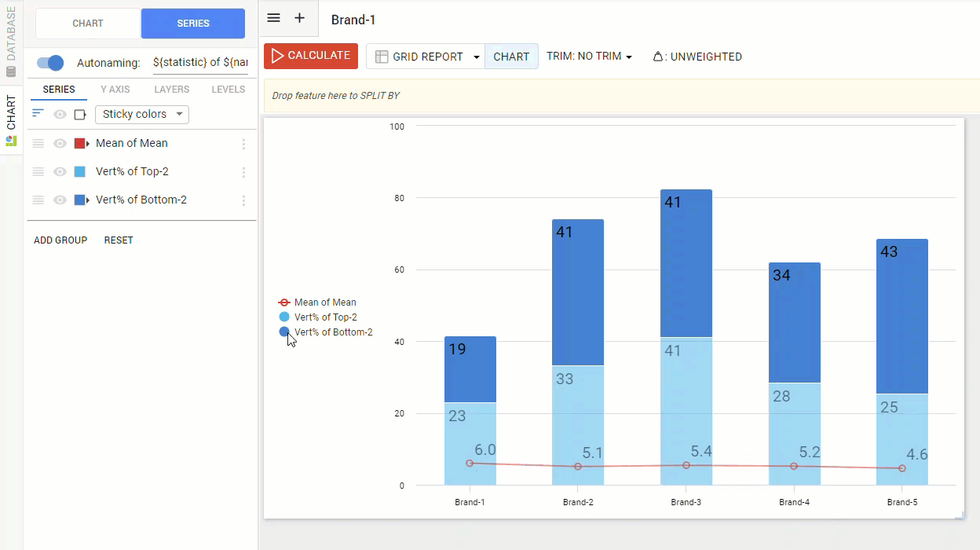The width and height of the screenshot is (980, 550).
Task: Grab the drag handle of Mean of Mean
Action: 38,144
